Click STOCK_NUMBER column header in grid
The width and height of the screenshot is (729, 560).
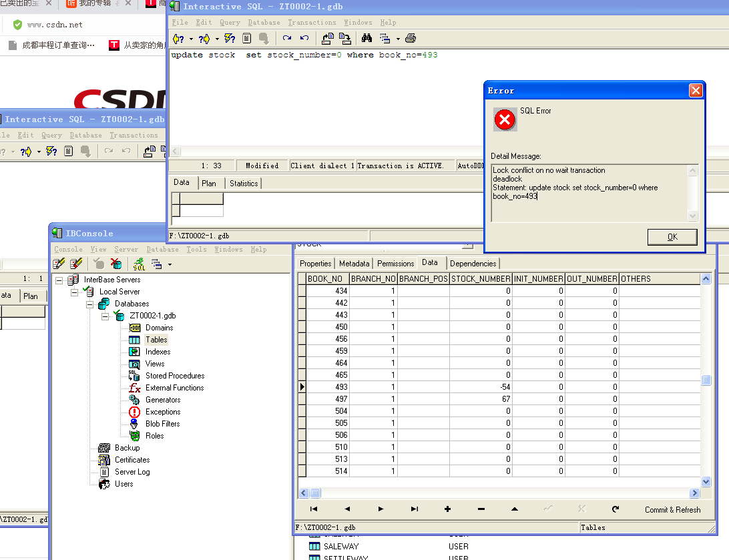[481, 279]
